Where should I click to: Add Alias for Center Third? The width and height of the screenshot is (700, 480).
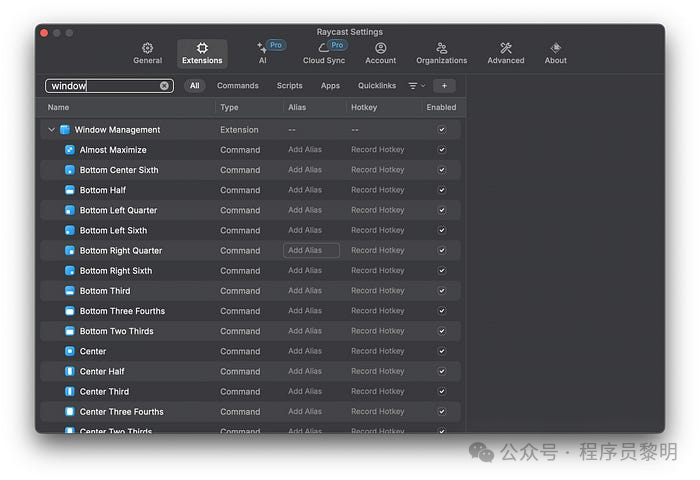pos(305,392)
